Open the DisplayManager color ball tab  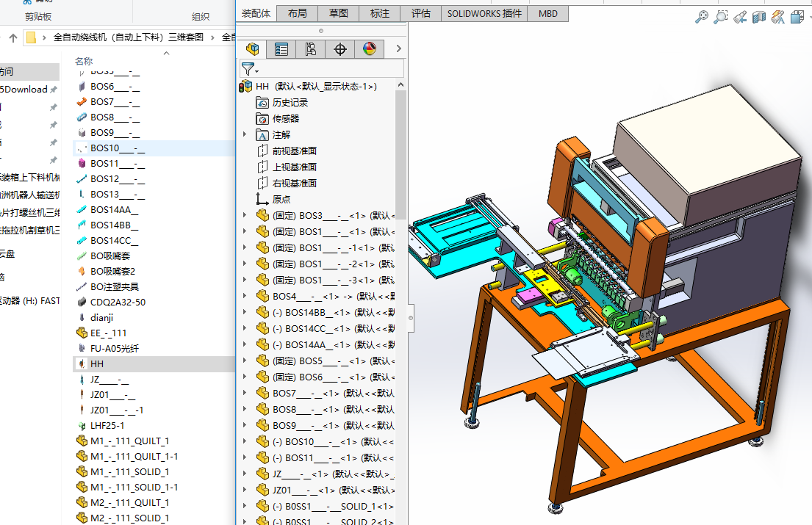(x=369, y=49)
